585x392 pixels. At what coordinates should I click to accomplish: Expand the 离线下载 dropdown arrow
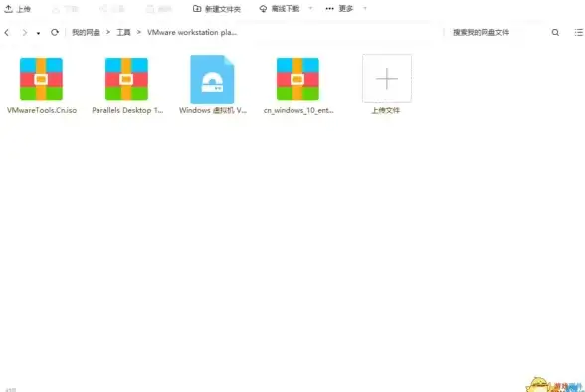310,8
